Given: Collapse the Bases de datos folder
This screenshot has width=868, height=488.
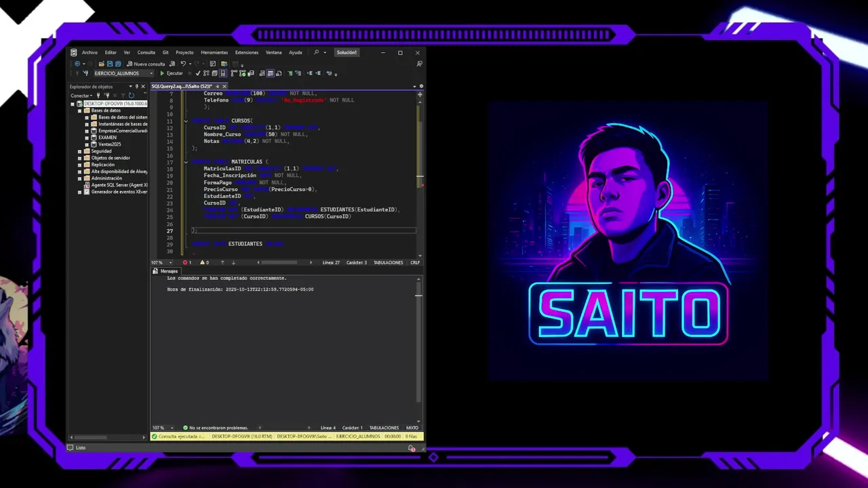Looking at the screenshot, I should pyautogui.click(x=79, y=110).
